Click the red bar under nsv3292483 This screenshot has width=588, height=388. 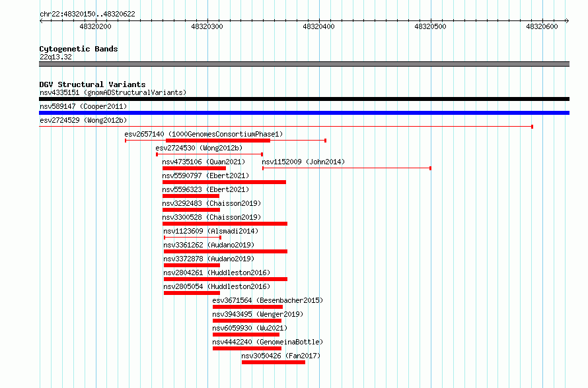(x=191, y=210)
